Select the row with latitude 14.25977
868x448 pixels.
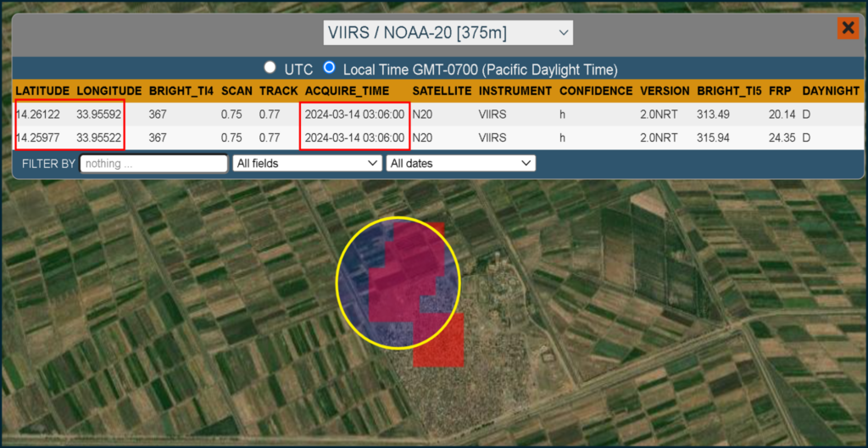click(x=437, y=138)
